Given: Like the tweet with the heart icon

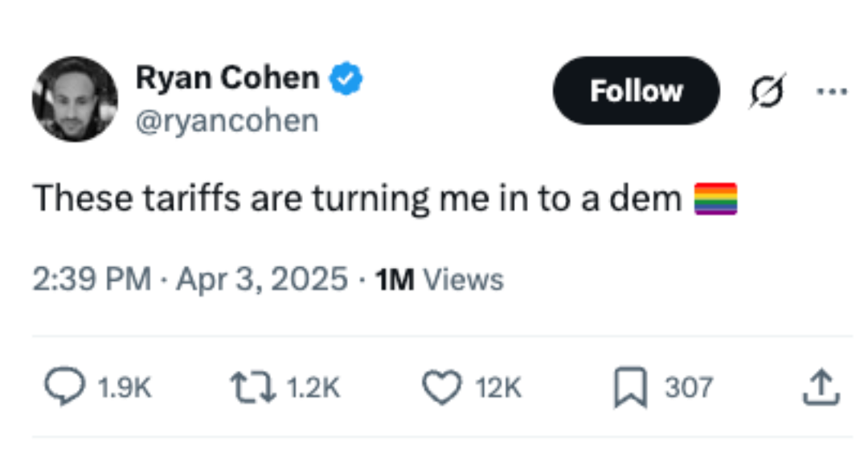Looking at the screenshot, I should (x=441, y=388).
